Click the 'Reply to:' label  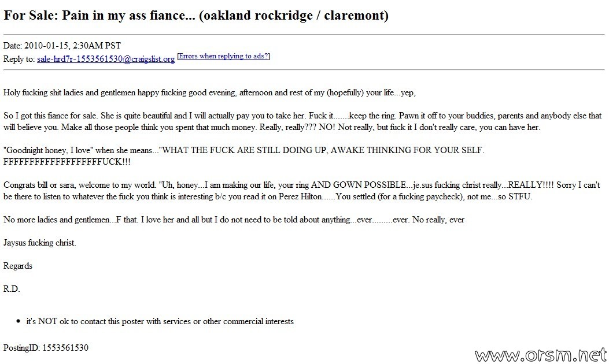[x=19, y=59]
